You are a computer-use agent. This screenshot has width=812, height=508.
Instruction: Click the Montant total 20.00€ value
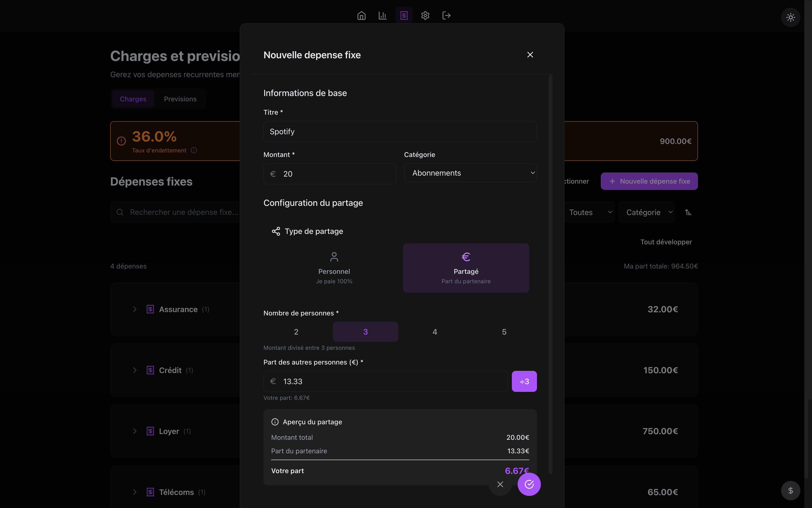click(518, 437)
